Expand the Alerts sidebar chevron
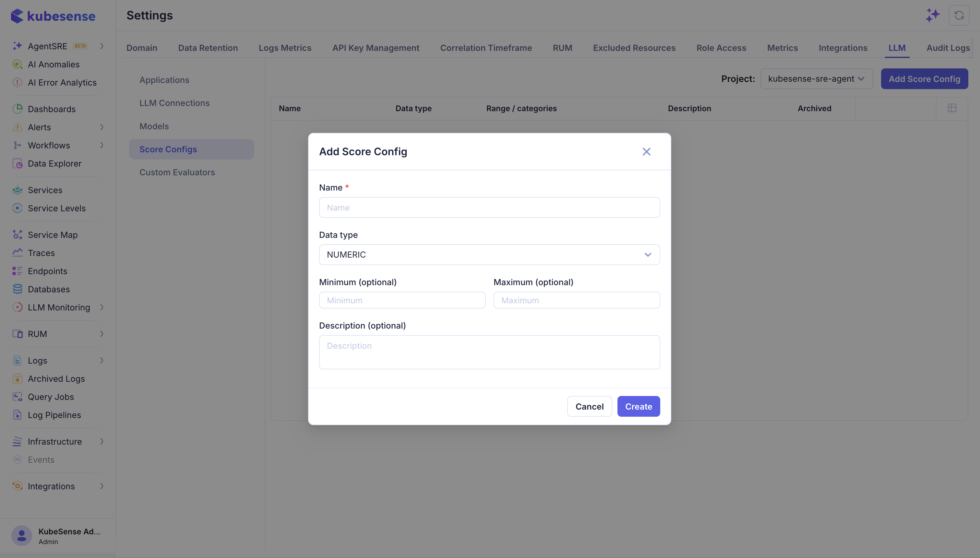Viewport: 980px width, 558px height. click(102, 127)
